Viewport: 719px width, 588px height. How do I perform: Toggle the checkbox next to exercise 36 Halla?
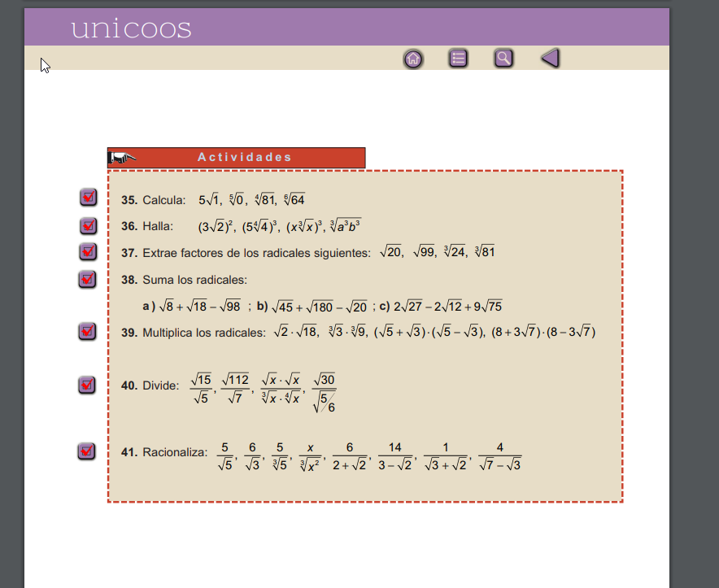coord(89,225)
